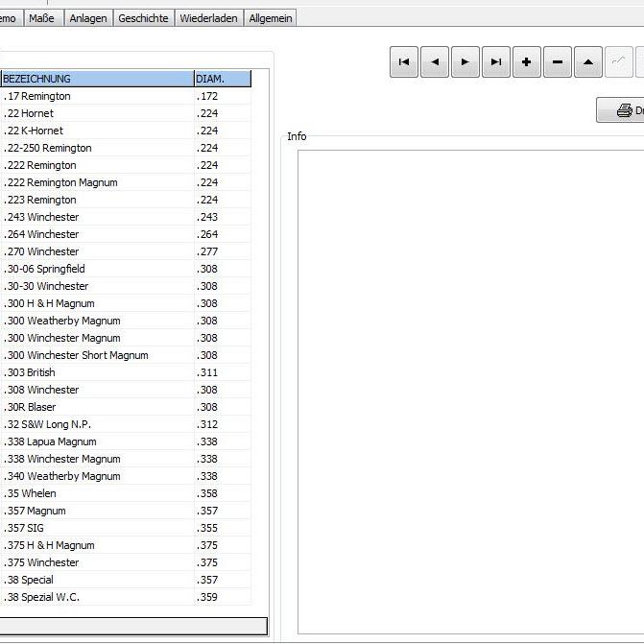Jump to last record button

[x=496, y=62]
